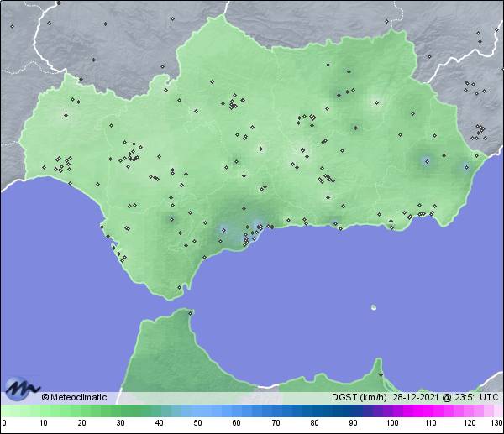Click the small Alboran island in the sea
The image size is (504, 434).
coord(374,307)
